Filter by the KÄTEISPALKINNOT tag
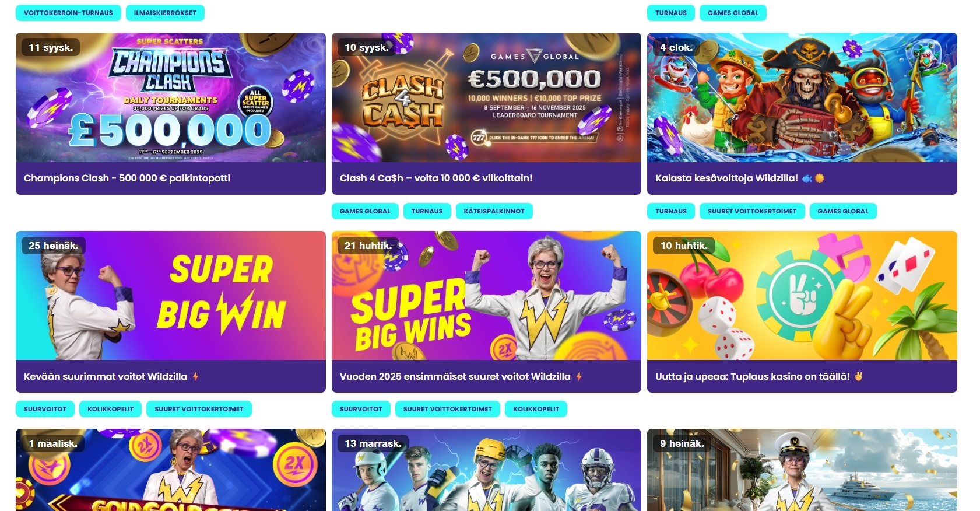This screenshot has width=980, height=511. [494, 211]
